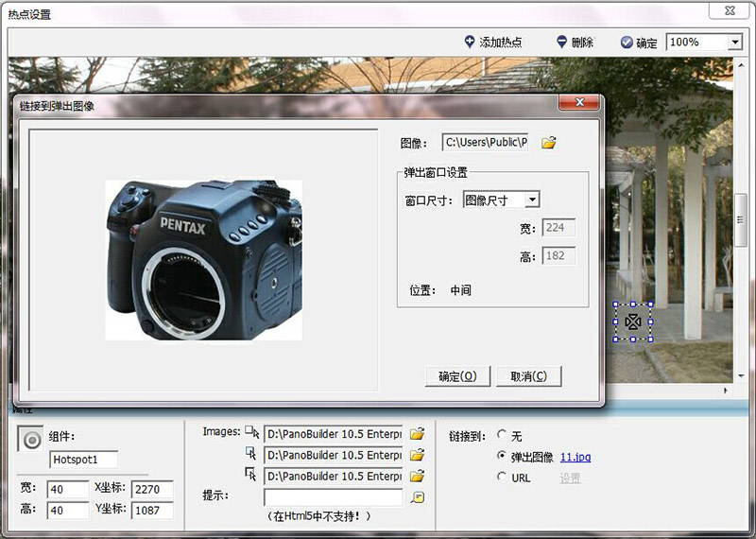Click the 图像 path input field
The width and height of the screenshot is (756, 539).
[x=485, y=143]
